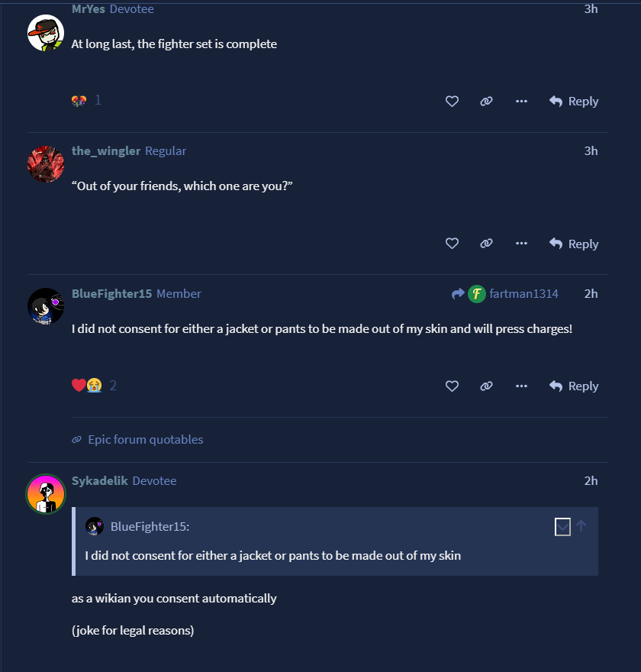Viewport: 641px width, 672px height.
Task: Like BlueFighter15's post about skin jacket
Action: point(452,386)
